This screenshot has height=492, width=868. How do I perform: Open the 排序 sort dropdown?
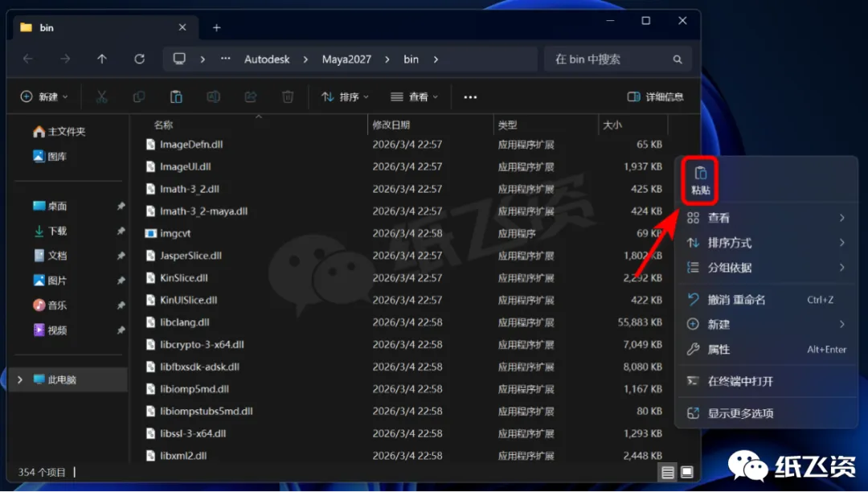coord(345,96)
